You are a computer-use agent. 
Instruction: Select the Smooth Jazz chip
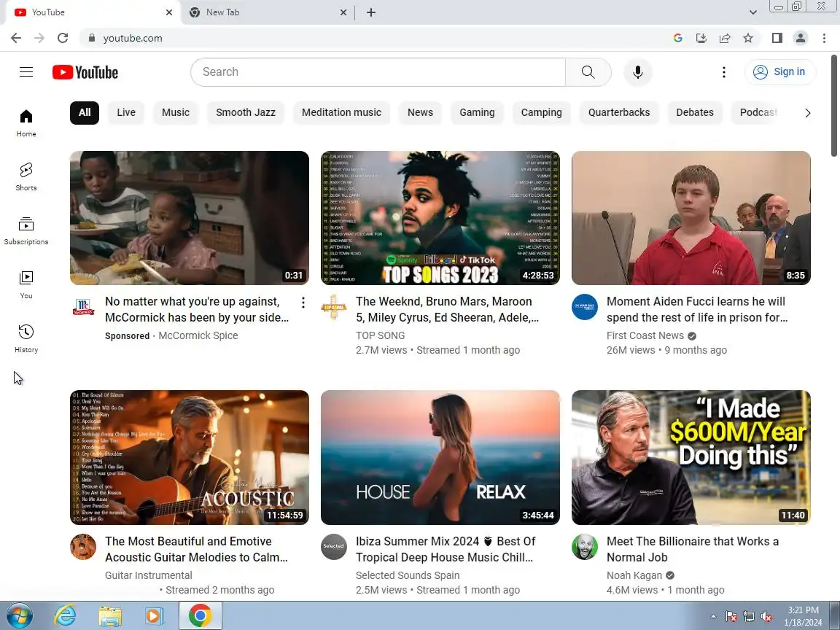tap(245, 112)
